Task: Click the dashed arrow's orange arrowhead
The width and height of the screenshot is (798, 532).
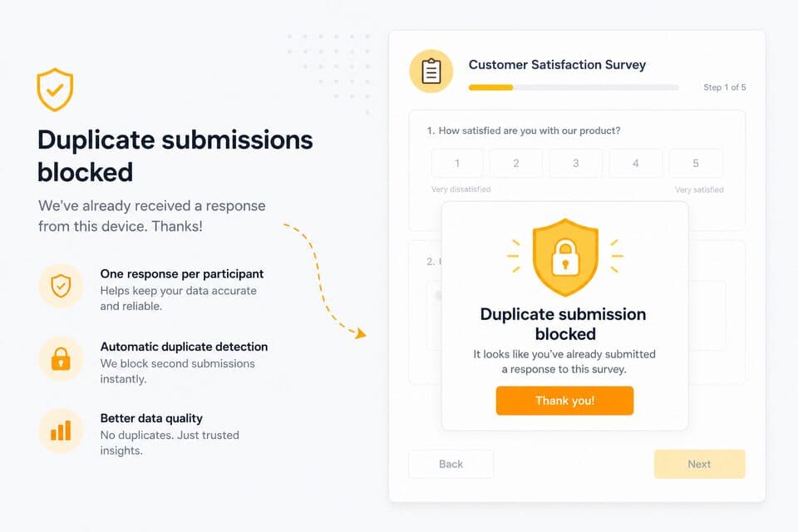Action: point(361,333)
